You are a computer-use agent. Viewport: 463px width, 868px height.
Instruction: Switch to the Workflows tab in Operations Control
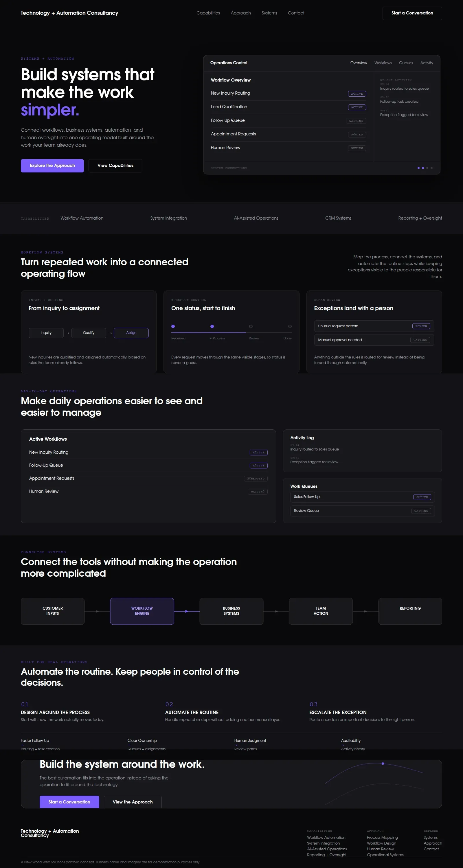[x=383, y=63]
